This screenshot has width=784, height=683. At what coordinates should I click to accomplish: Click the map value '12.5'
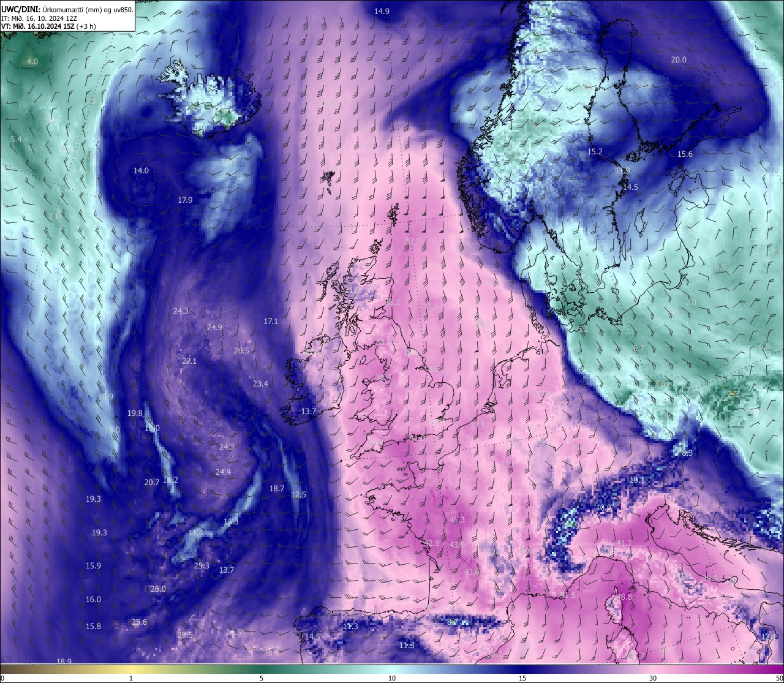[x=298, y=494]
